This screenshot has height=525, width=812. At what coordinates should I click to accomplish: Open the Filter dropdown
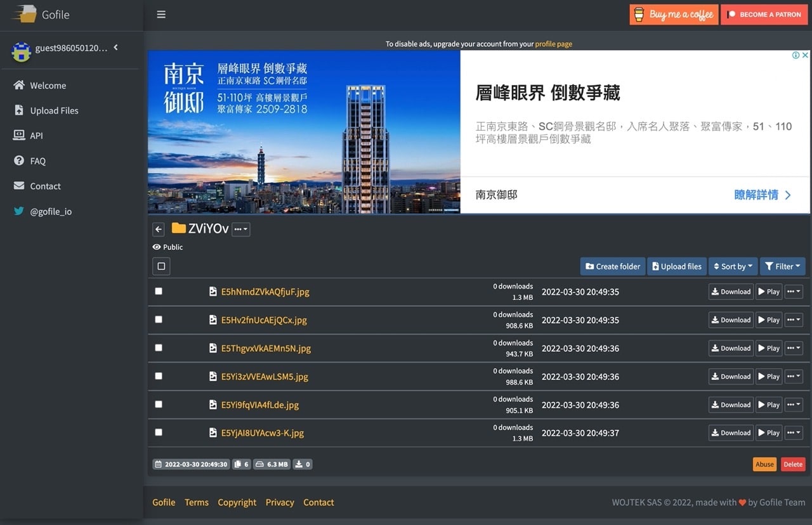point(783,266)
